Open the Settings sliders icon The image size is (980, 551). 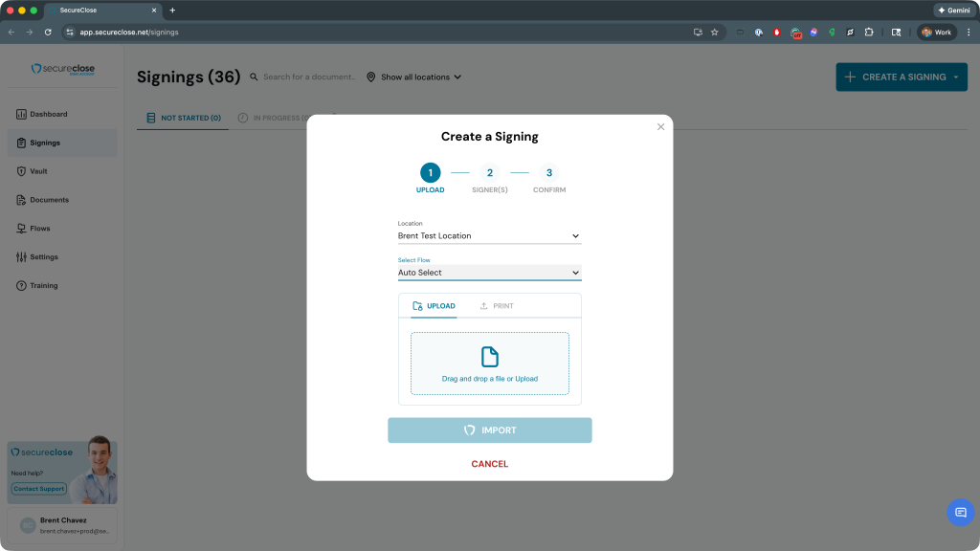coord(21,257)
